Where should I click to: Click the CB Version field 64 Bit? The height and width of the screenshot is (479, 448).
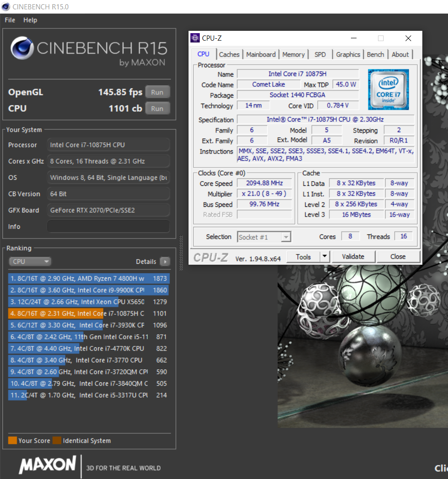(x=108, y=194)
